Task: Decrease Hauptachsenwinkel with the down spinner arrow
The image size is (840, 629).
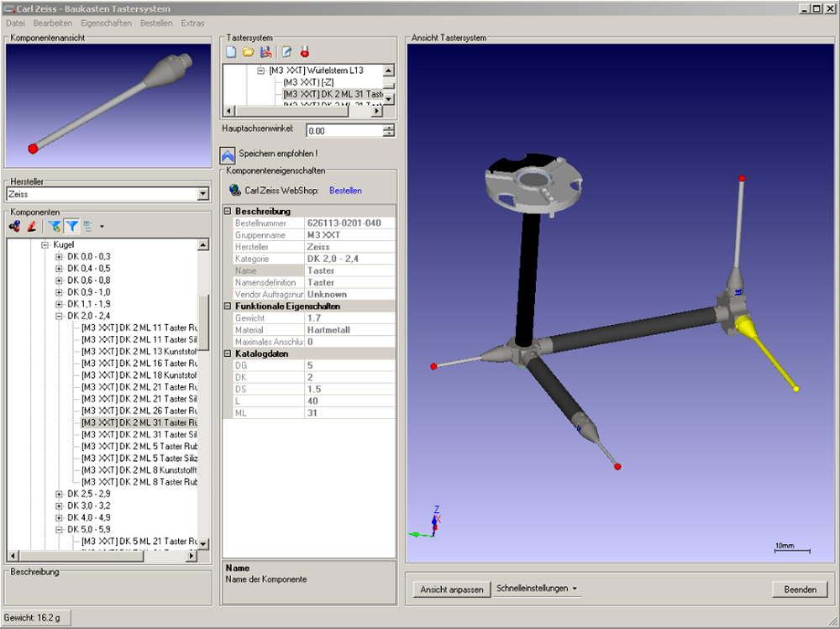Action: tap(389, 134)
